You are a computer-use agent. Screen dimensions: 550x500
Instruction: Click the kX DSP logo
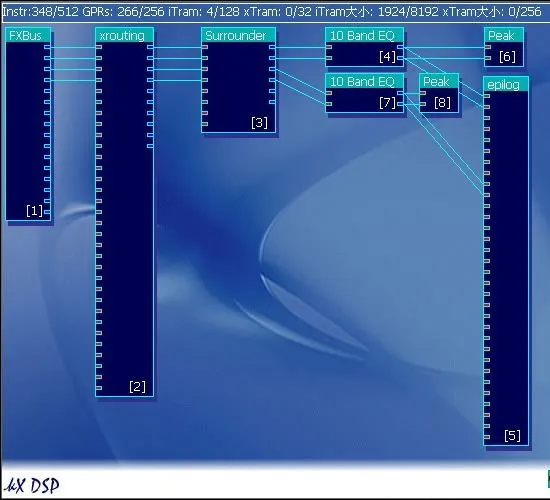32,486
